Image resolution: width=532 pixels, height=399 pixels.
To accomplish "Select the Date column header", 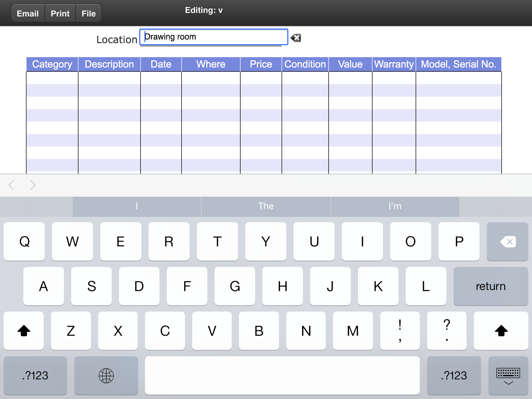I will 161,64.
